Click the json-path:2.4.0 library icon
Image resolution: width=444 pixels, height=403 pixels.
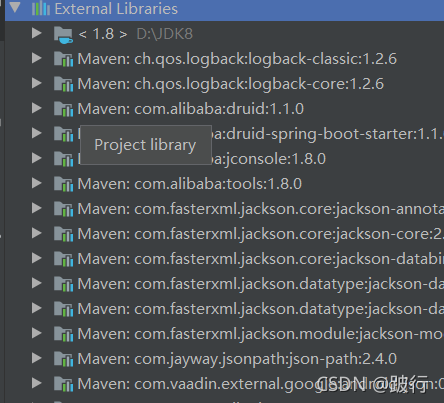coord(63,359)
